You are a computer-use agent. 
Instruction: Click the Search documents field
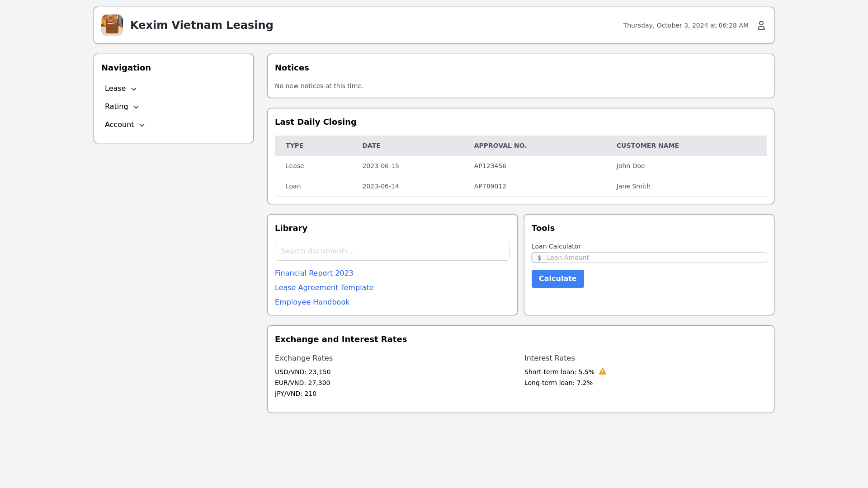tap(392, 251)
